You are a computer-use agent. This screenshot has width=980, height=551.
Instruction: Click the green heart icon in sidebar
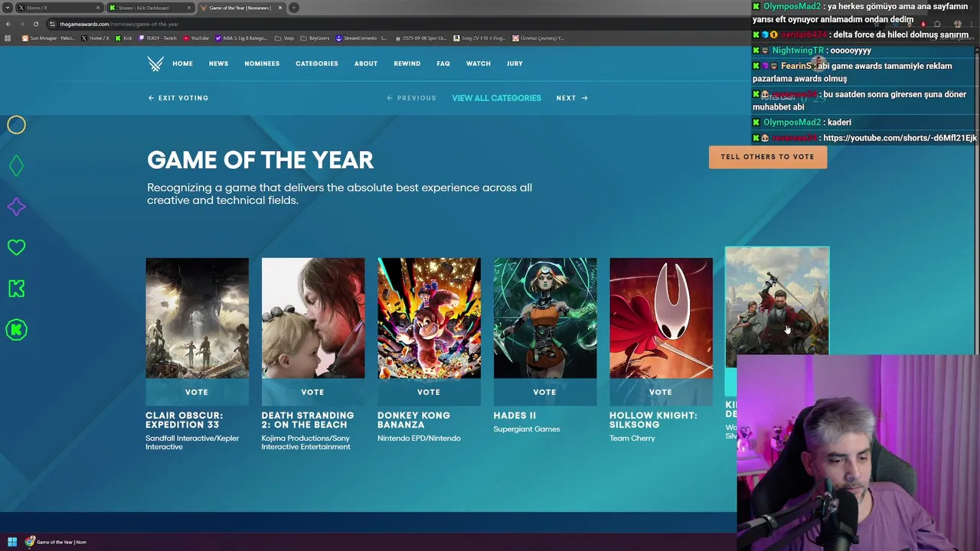[x=16, y=247]
